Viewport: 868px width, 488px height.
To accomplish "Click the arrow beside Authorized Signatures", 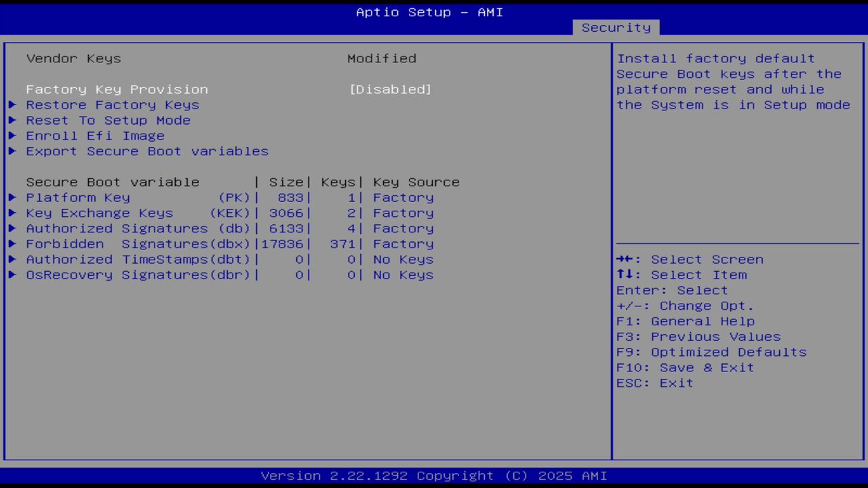I will [12, 228].
